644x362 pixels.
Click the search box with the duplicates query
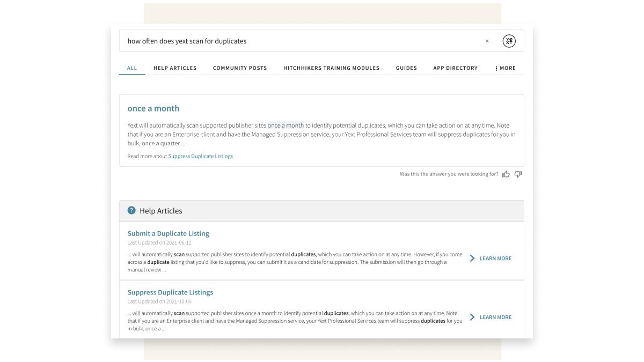point(321,41)
